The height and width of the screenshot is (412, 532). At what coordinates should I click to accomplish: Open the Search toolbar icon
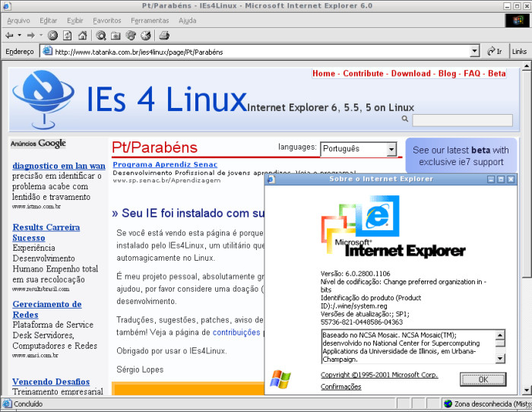click(x=101, y=35)
